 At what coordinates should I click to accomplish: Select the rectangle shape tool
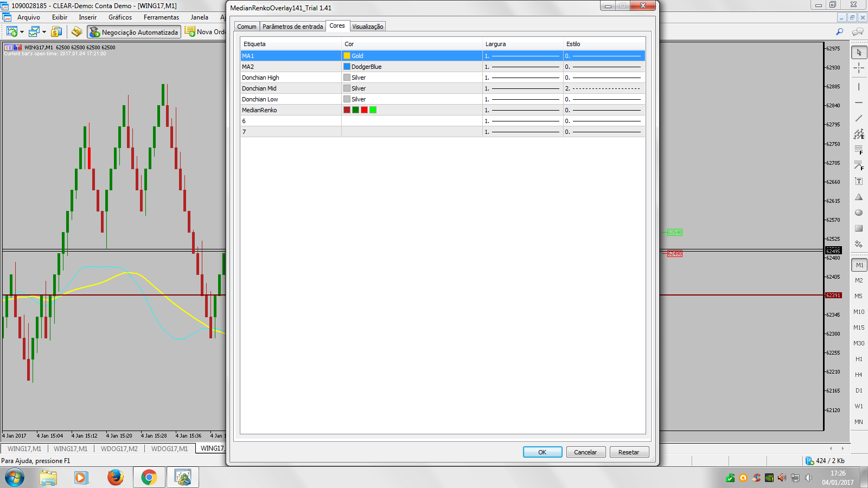(x=859, y=228)
